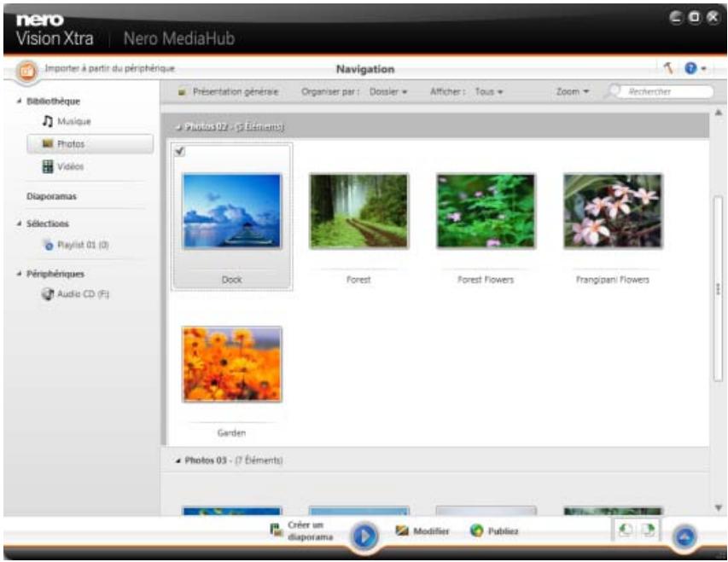
Task: Click Créer un diaporama button
Action: [302, 530]
